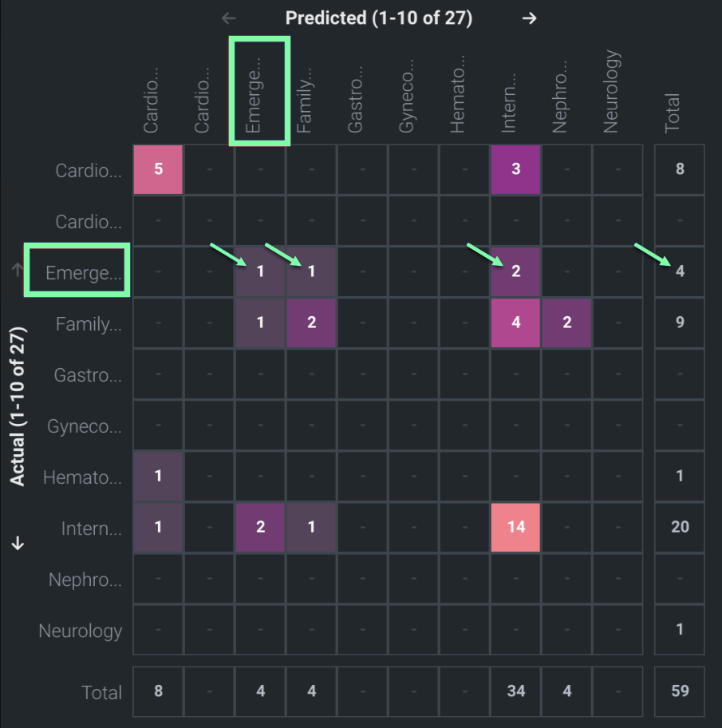
Task: Click the Total row label at bottom
Action: (102, 692)
